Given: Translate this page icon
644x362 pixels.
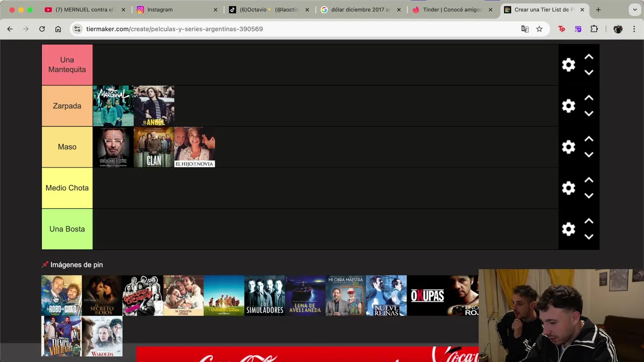Looking at the screenshot, I should (x=525, y=29).
